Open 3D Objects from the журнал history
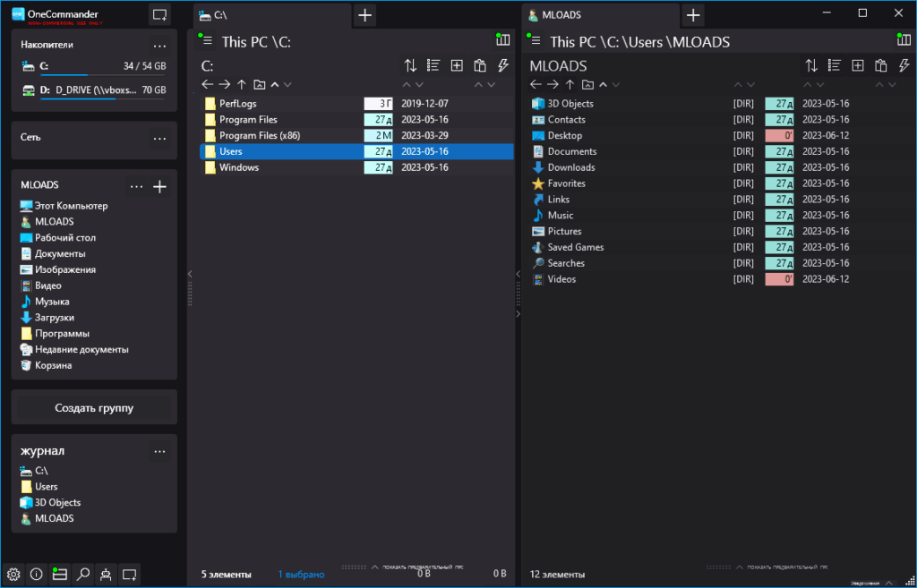Viewport: 917px width, 588px height. point(50,502)
